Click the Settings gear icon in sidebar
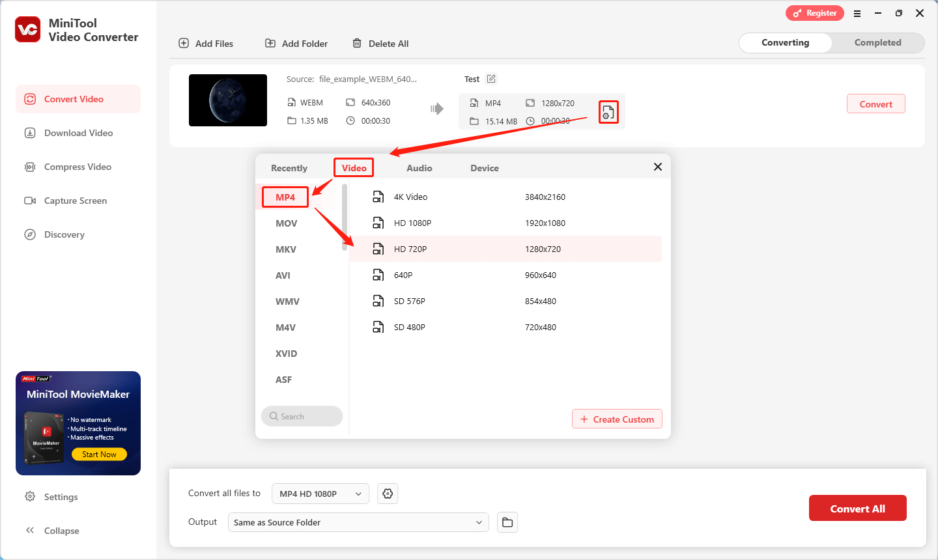The width and height of the screenshot is (938, 560). [30, 497]
